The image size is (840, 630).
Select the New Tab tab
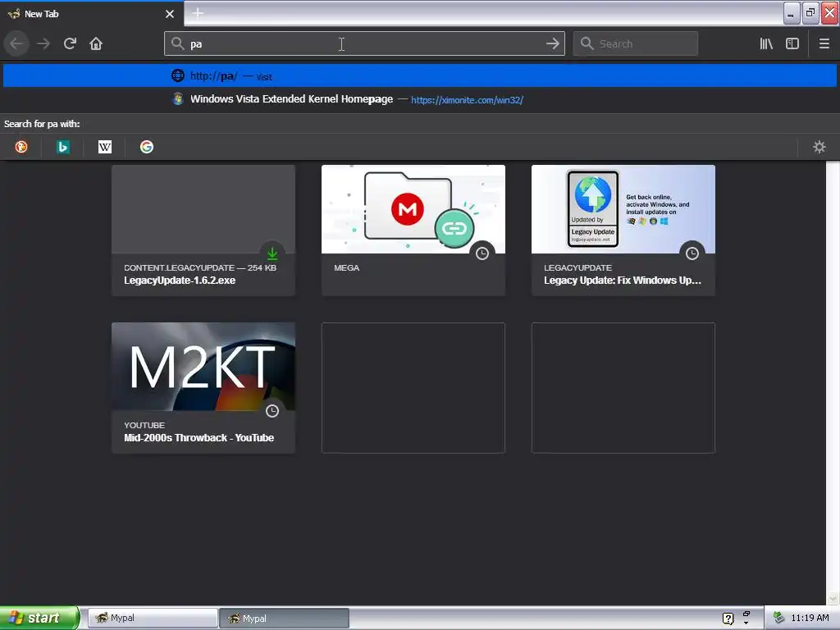pyautogui.click(x=92, y=14)
